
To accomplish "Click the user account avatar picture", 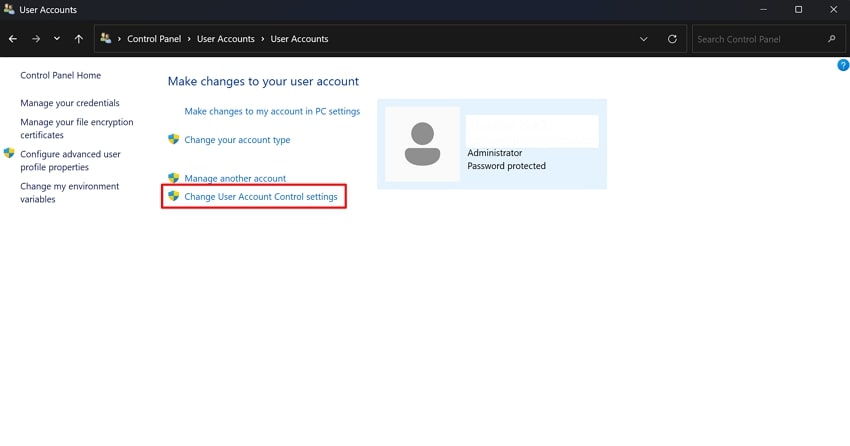I will coord(422,144).
